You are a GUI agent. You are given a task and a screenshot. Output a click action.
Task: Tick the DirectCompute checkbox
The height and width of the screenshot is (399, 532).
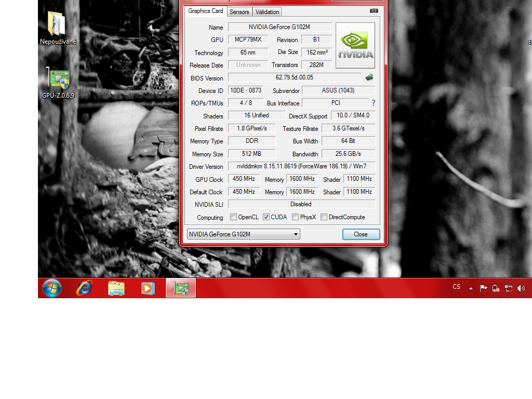(x=324, y=217)
